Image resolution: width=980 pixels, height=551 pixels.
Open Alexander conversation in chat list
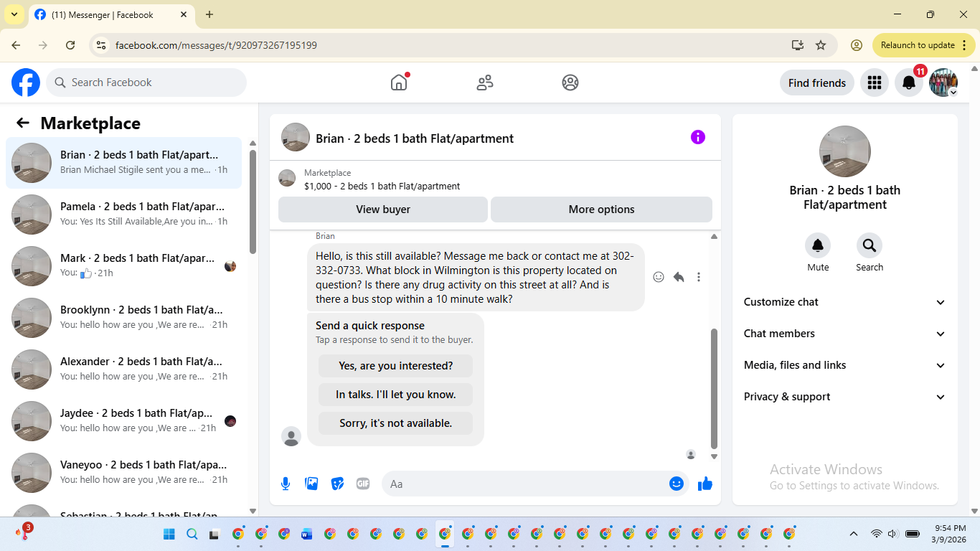click(123, 369)
